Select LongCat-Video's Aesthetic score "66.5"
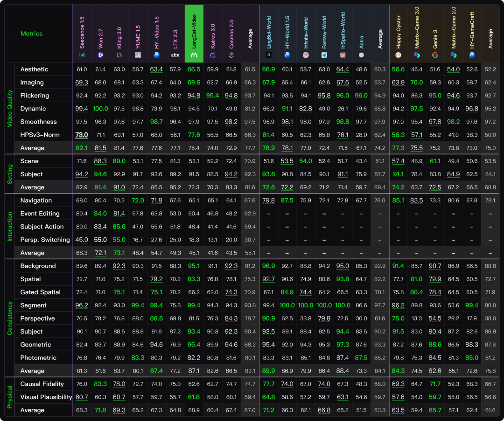The image size is (504, 421). pos(194,69)
